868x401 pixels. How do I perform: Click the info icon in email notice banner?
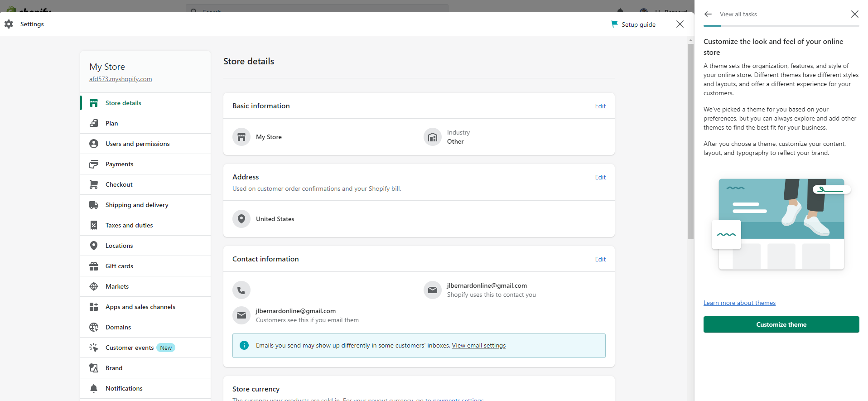coord(244,345)
